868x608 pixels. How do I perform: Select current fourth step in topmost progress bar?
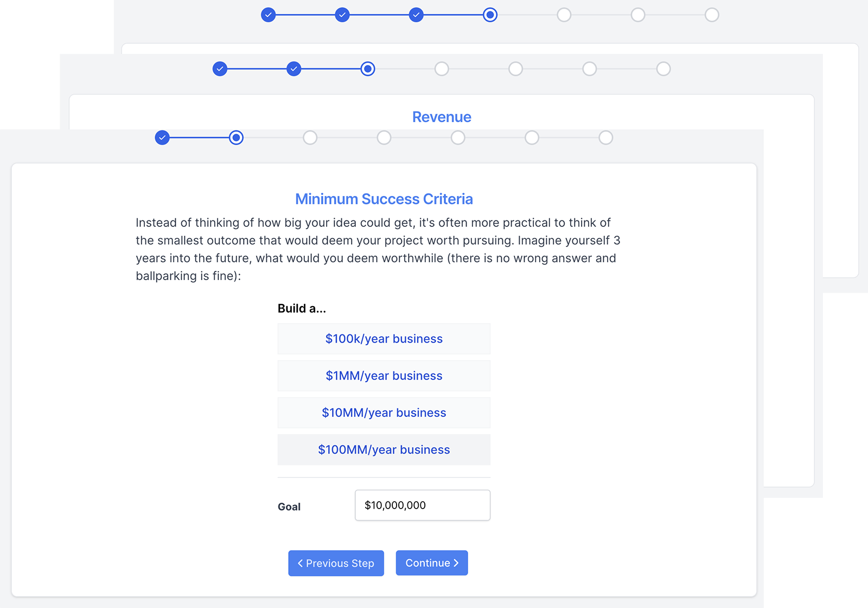coord(490,15)
